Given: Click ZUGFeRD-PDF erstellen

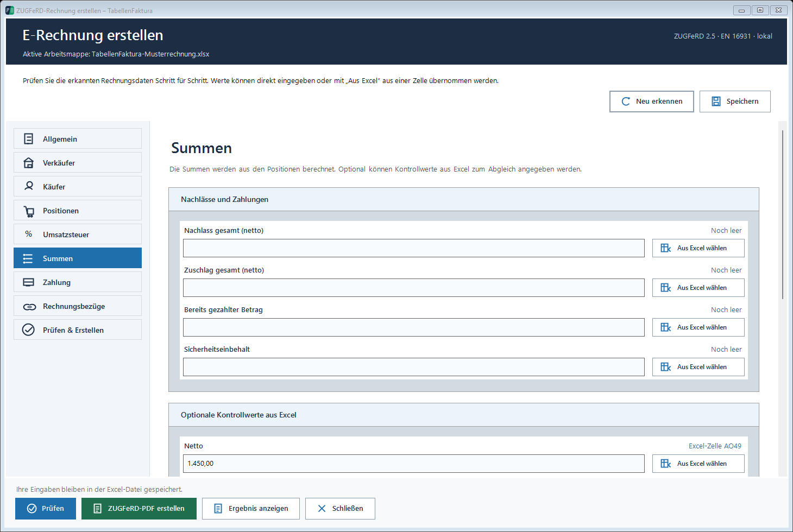Looking at the screenshot, I should click(x=139, y=509).
